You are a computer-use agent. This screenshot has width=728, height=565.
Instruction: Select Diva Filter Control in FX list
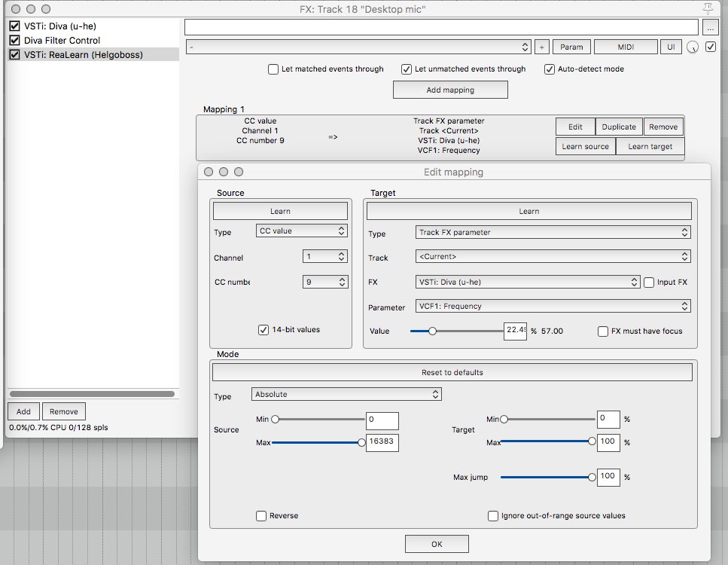click(x=62, y=41)
